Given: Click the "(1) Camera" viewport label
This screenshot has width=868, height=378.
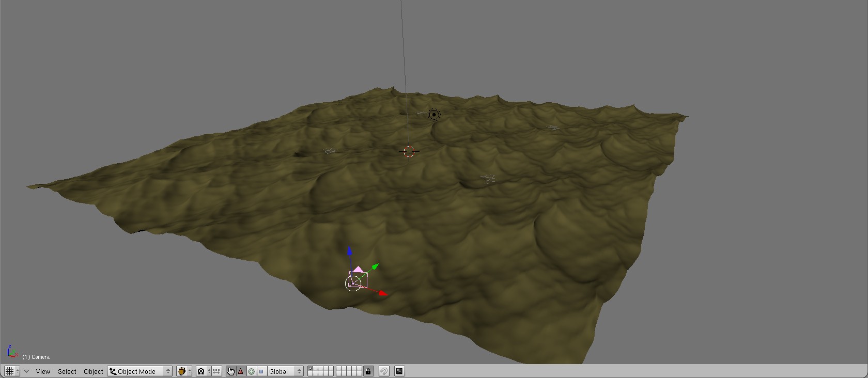Looking at the screenshot, I should 36,357.
